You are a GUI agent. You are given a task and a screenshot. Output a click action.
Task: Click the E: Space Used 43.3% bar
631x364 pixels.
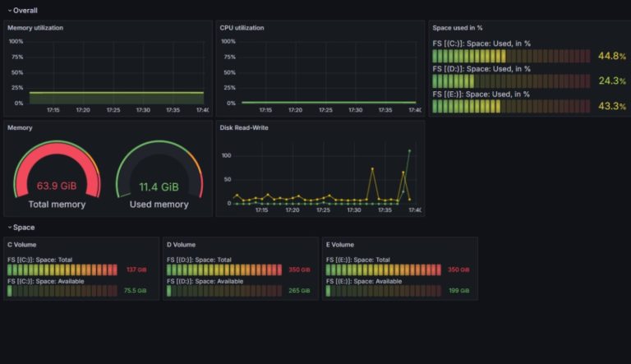pos(511,106)
